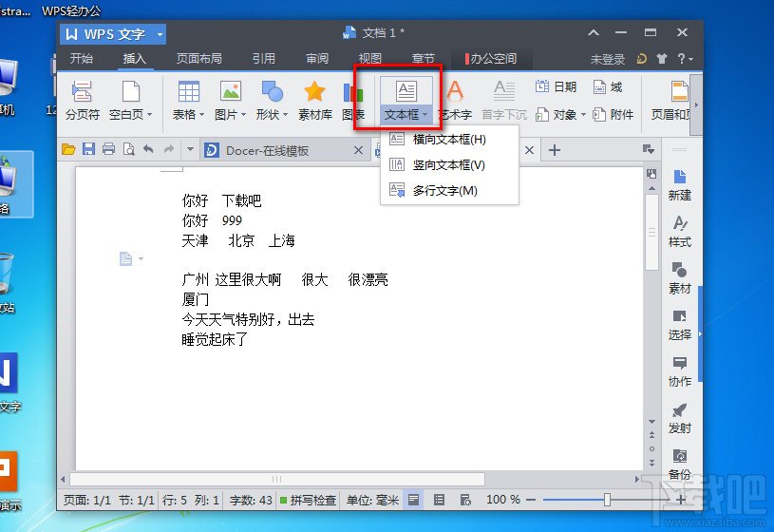
Task: Insert an attachment with 附件
Action: [x=614, y=115]
